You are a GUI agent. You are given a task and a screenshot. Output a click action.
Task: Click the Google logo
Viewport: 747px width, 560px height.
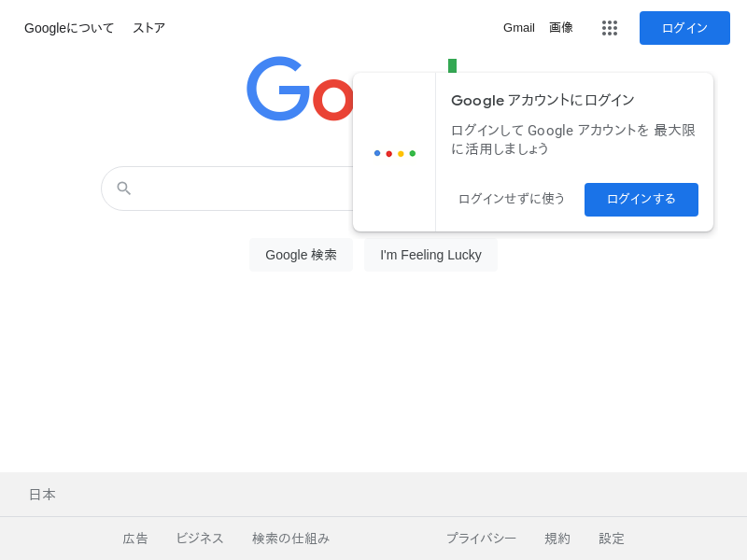tap(300, 89)
